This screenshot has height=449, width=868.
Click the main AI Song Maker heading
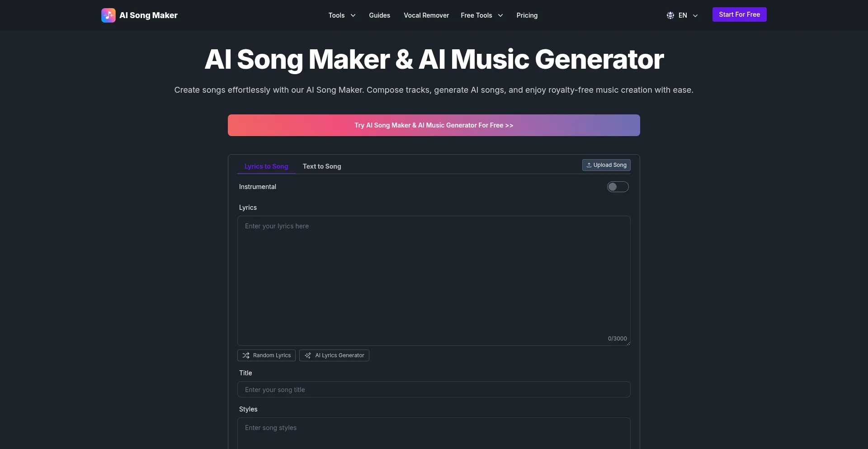point(434,60)
